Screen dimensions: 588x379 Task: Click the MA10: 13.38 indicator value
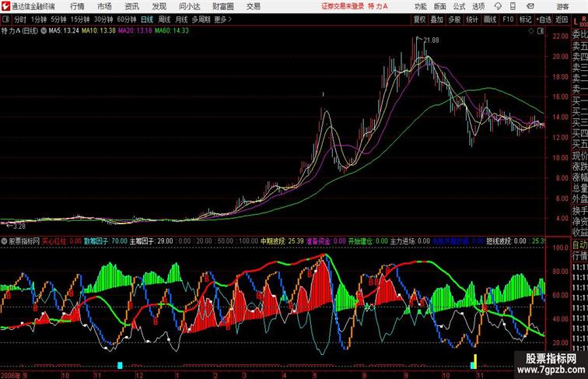point(99,31)
